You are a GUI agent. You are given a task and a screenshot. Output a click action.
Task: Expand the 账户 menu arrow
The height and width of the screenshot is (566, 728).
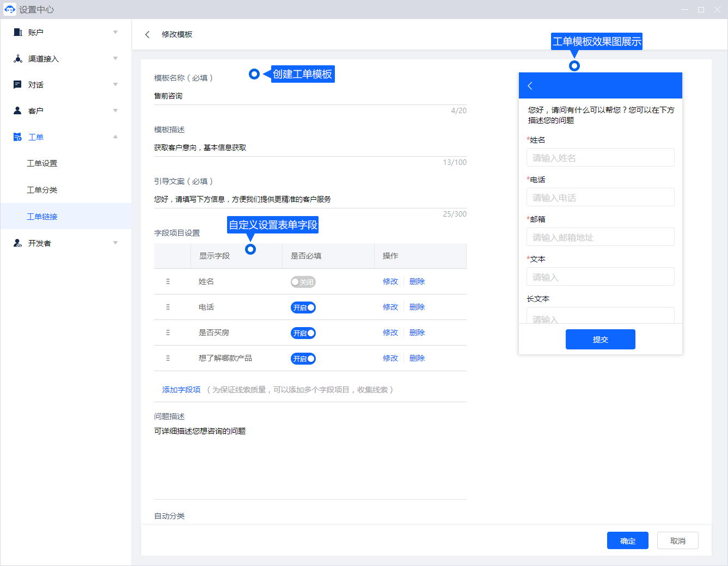point(115,33)
